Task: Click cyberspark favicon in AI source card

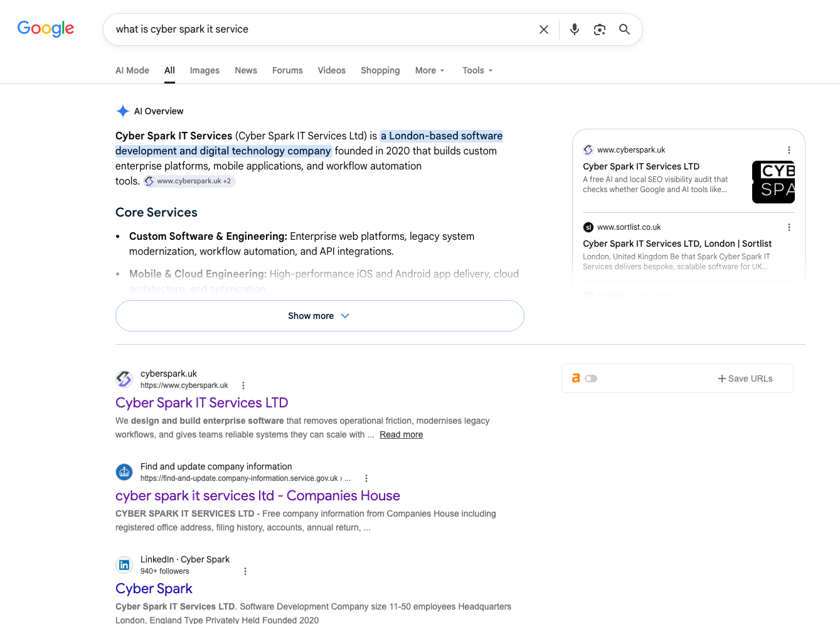Action: pos(588,150)
